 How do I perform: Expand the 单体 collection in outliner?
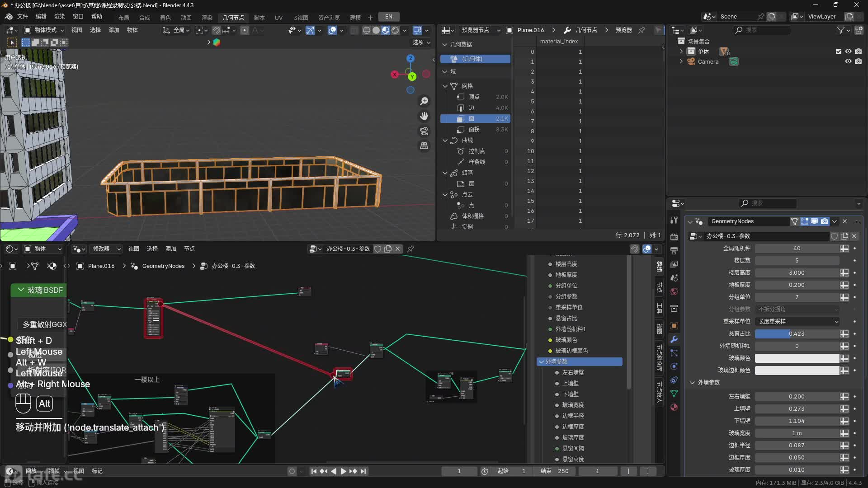pyautogui.click(x=681, y=52)
